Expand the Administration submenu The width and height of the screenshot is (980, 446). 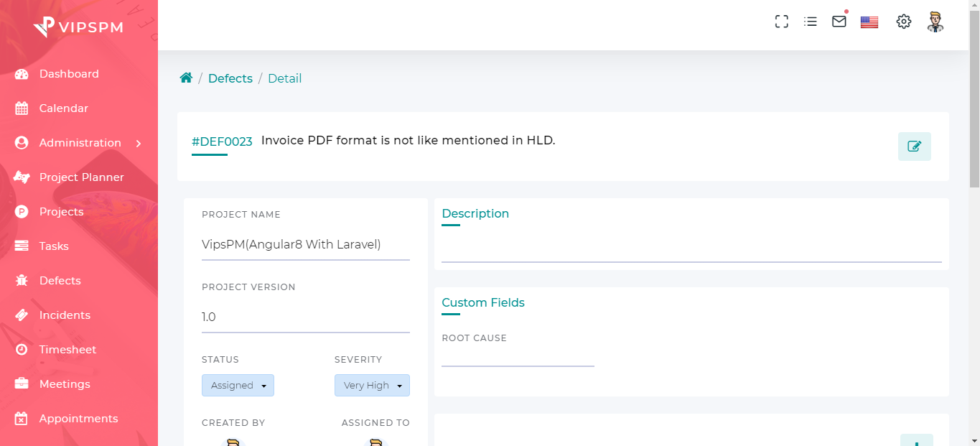pos(79,142)
